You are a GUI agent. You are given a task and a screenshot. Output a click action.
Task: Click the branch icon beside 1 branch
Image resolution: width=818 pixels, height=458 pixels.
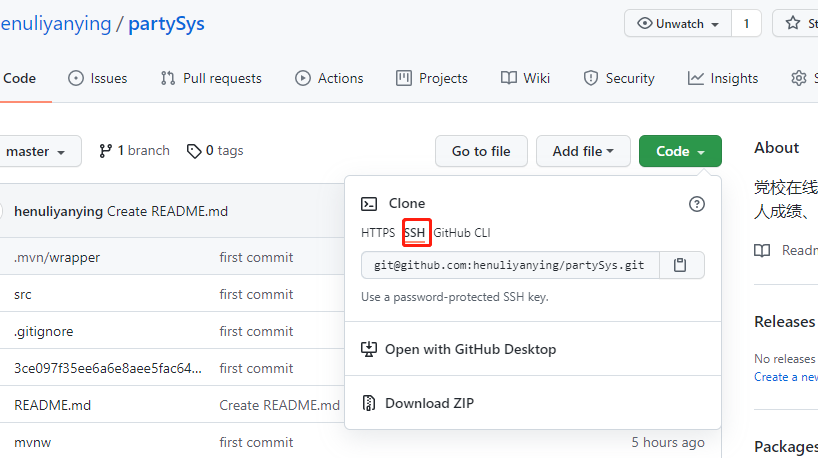tap(105, 151)
